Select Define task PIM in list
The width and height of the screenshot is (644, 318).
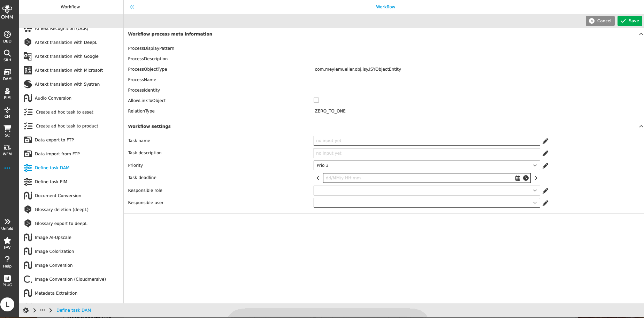pos(51,182)
